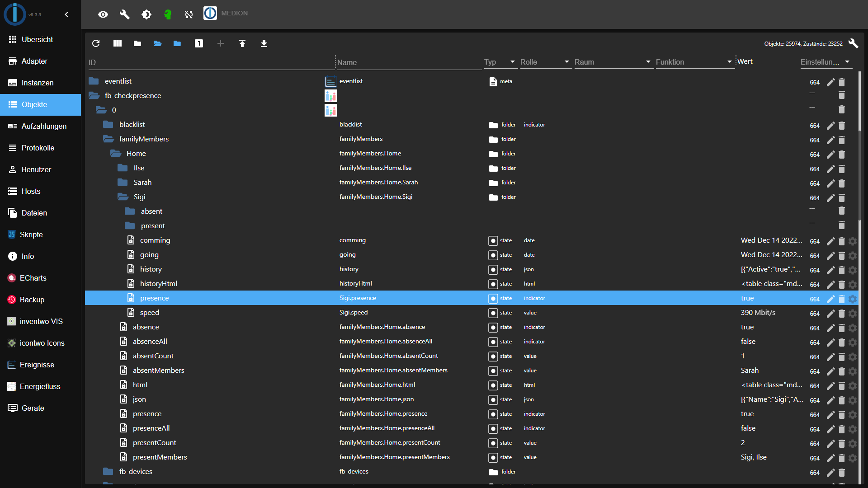Viewport: 868px width, 488px height.
Task: Delete the eventlist object
Action: coord(842,82)
